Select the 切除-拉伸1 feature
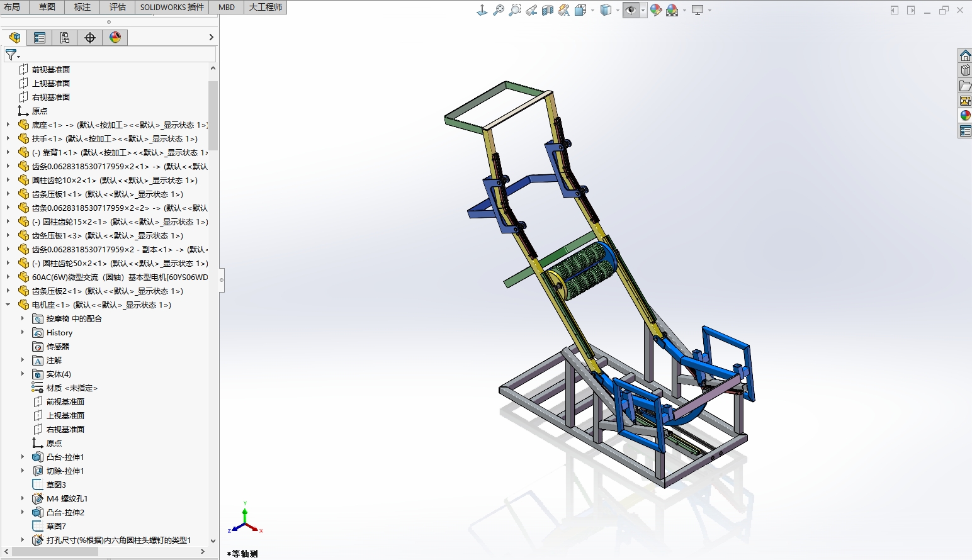Screen dimensions: 972x560 click(x=65, y=471)
